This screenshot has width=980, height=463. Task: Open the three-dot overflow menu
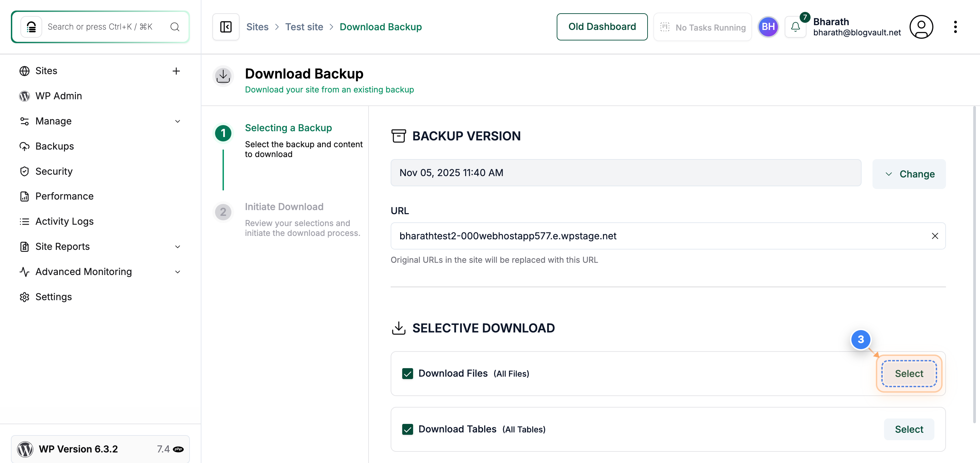955,27
